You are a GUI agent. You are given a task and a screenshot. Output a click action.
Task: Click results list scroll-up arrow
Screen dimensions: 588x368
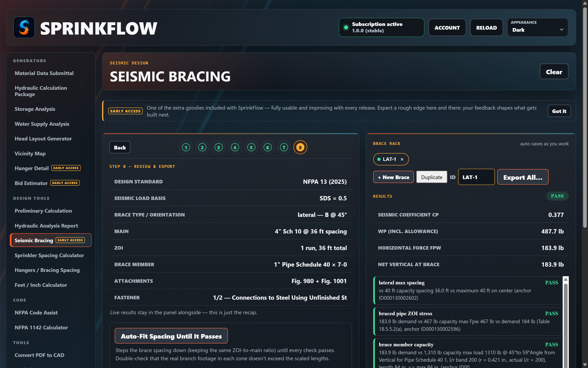566,279
